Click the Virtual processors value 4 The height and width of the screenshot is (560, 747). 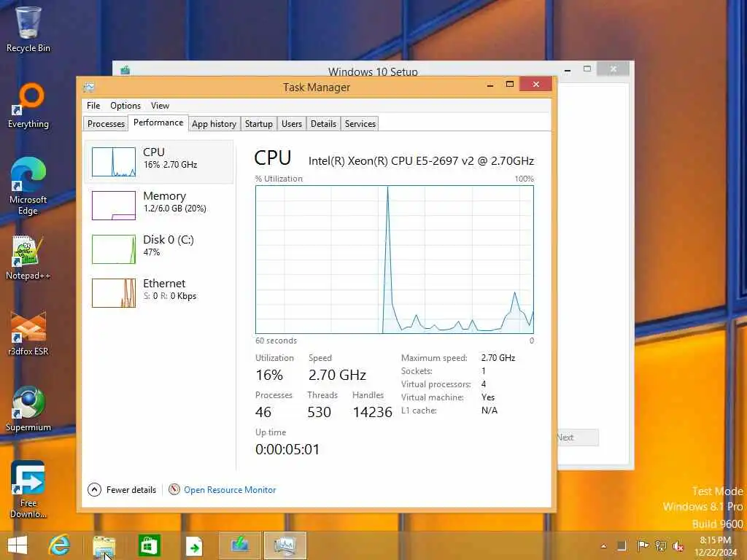tap(484, 384)
